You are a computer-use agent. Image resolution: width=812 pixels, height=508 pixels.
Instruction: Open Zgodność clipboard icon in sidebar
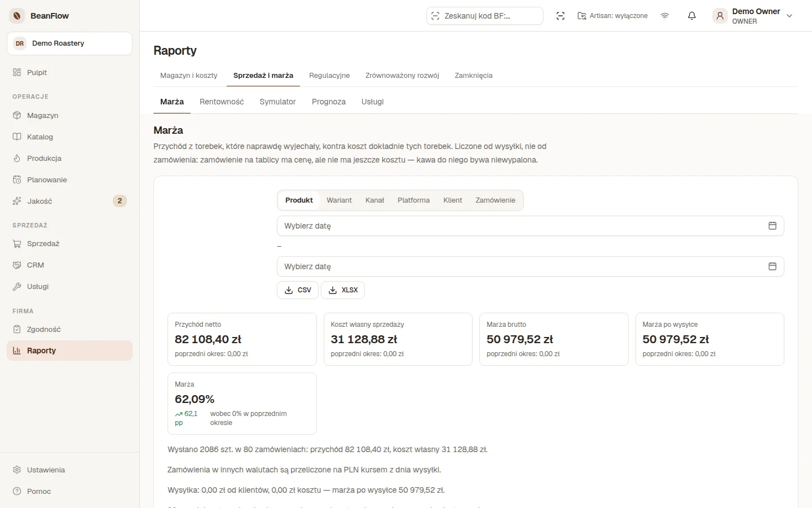tap(17, 329)
